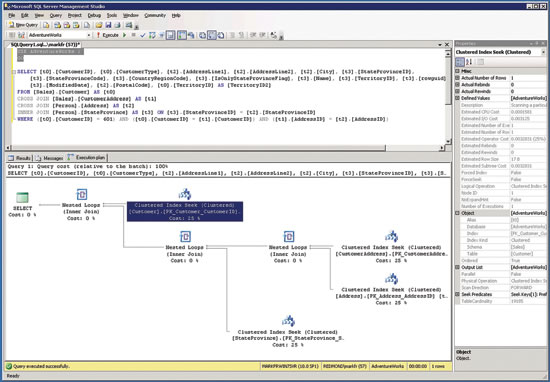Image resolution: width=550 pixels, height=382 pixels.
Task: Click the Cancel Executing Query icon
Action: pyautogui.click(x=134, y=35)
